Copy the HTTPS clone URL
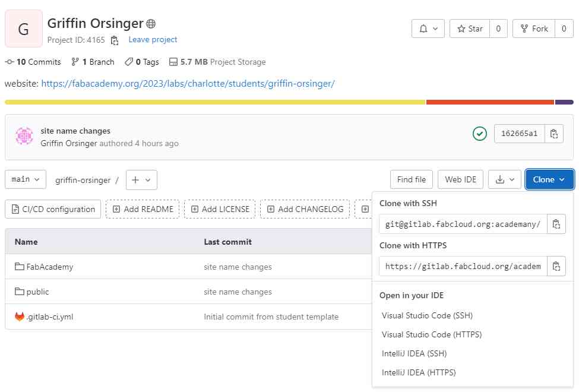The image size is (579, 392). [x=556, y=266]
